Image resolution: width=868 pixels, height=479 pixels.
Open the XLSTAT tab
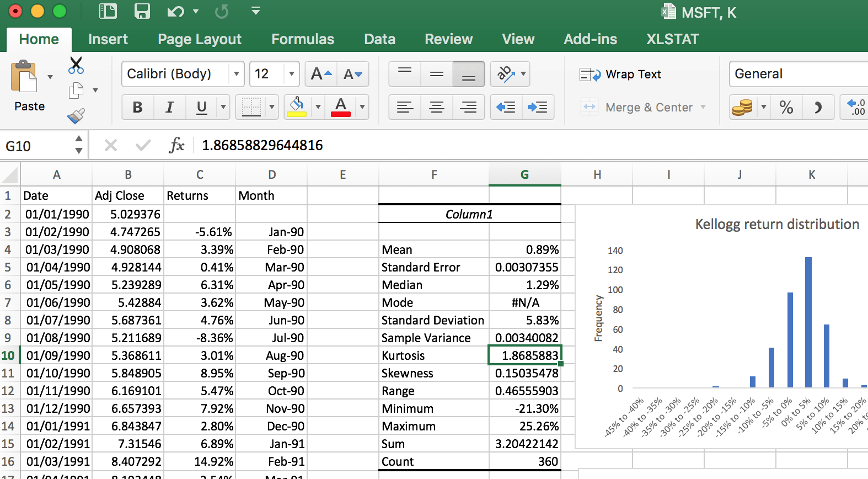click(673, 39)
